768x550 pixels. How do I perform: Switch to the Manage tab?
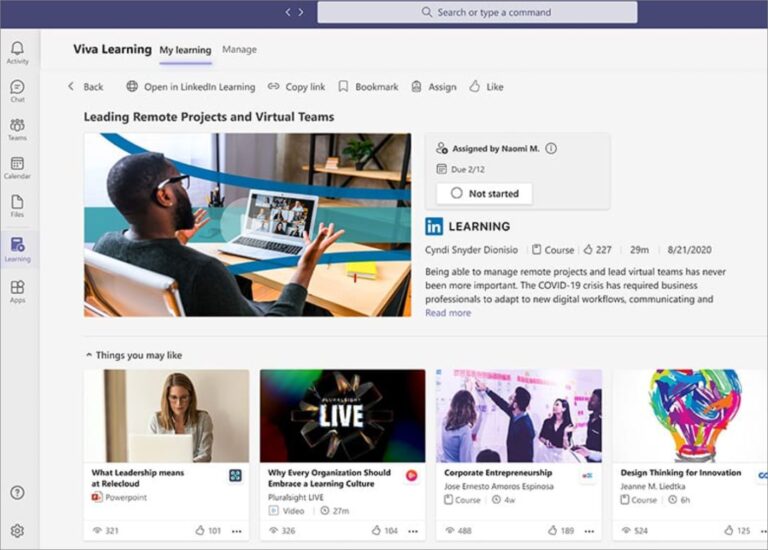pos(239,49)
